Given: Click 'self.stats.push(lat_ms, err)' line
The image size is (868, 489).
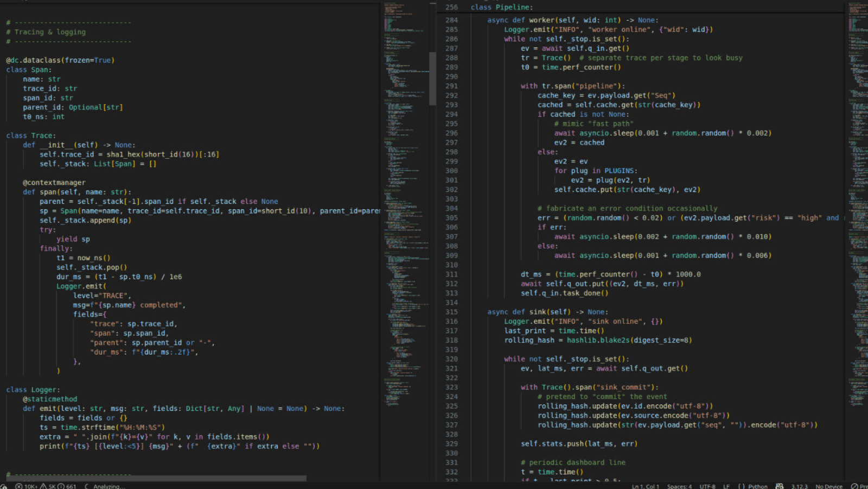Looking at the screenshot, I should pyautogui.click(x=579, y=443).
